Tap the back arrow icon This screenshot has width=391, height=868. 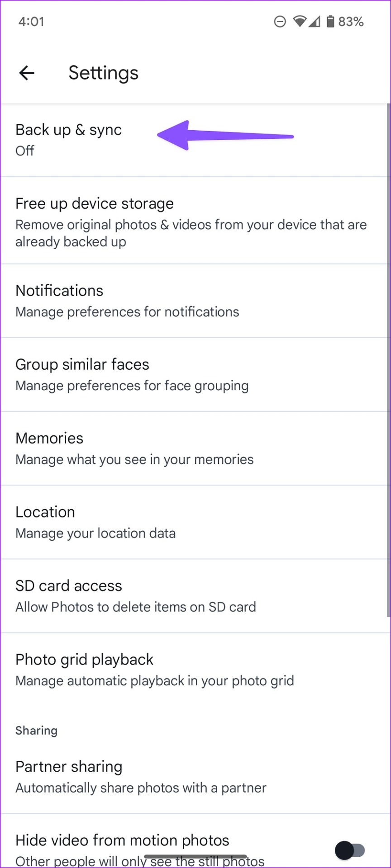[27, 73]
